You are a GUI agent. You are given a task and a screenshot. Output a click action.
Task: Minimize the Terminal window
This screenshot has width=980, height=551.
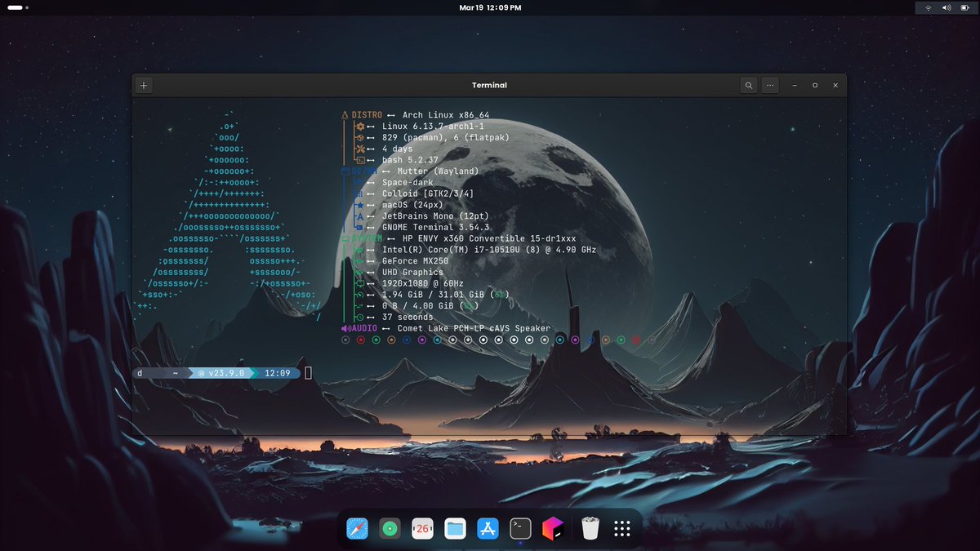(795, 85)
